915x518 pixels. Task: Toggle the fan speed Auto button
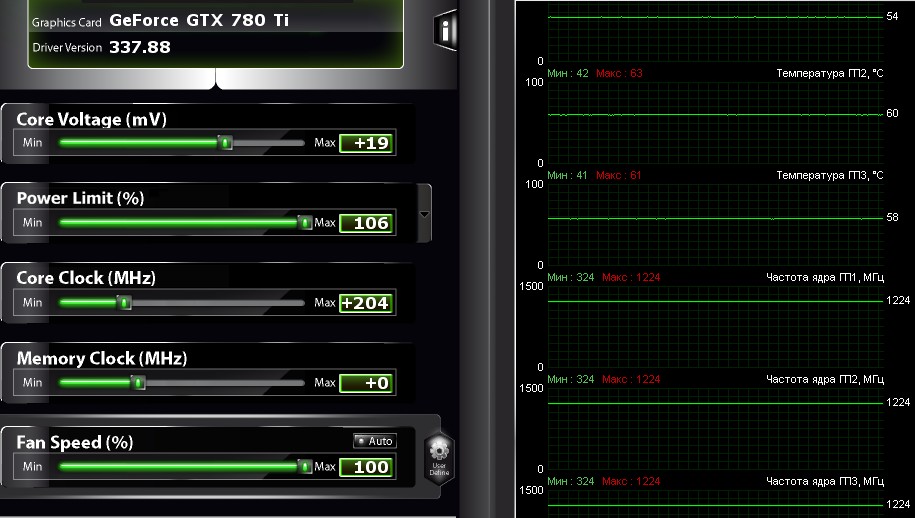(x=375, y=441)
